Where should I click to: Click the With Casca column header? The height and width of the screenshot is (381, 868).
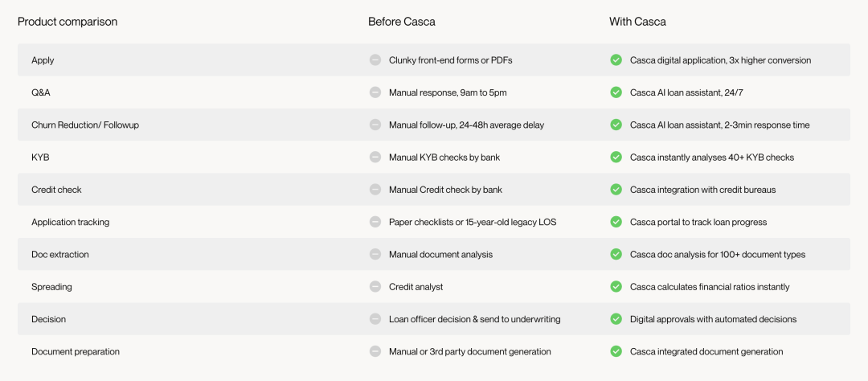[x=637, y=23]
